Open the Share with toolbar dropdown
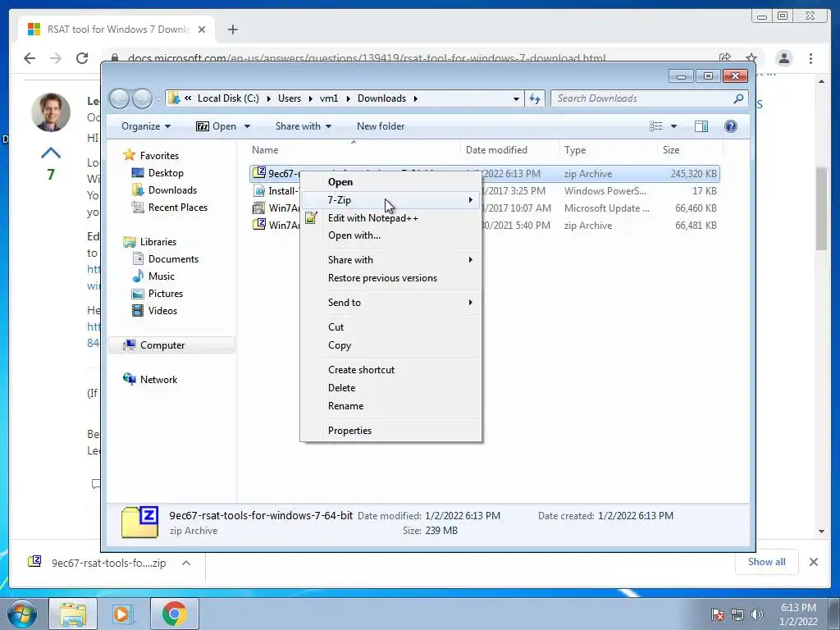 304,126
